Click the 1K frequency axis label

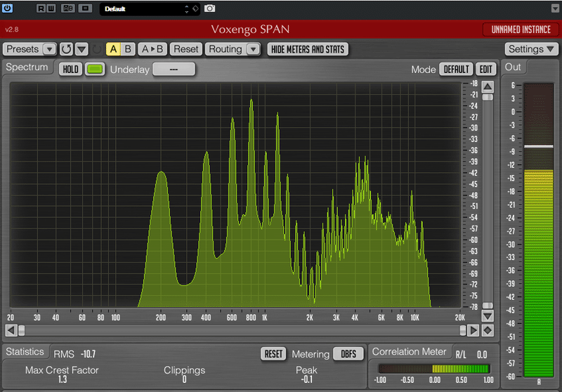pyautogui.click(x=265, y=318)
